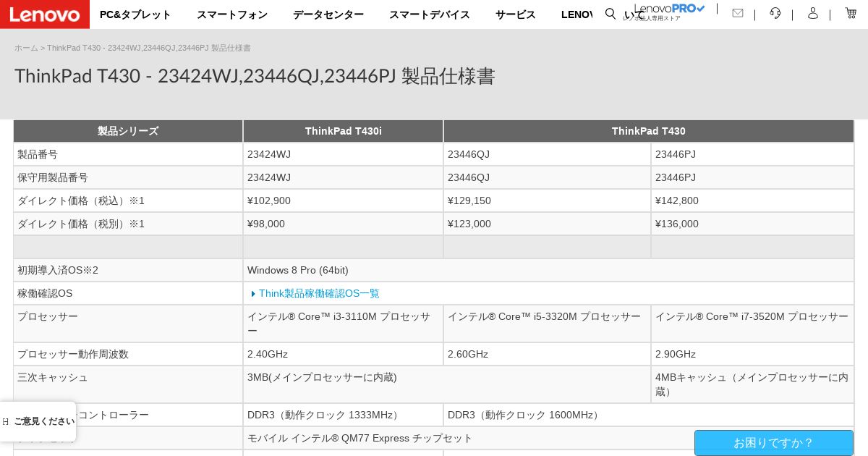Select price ¥123,000 cell
868x456 pixels.
pyautogui.click(x=548, y=224)
